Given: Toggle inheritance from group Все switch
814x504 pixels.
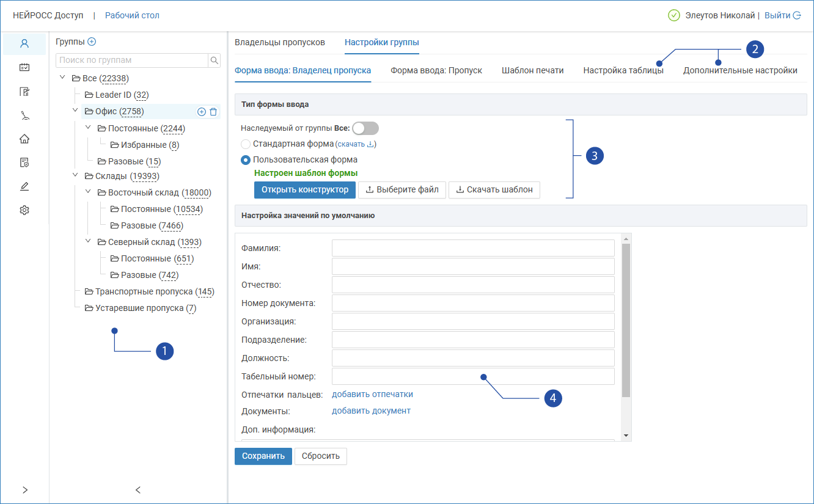Looking at the screenshot, I should [x=365, y=128].
